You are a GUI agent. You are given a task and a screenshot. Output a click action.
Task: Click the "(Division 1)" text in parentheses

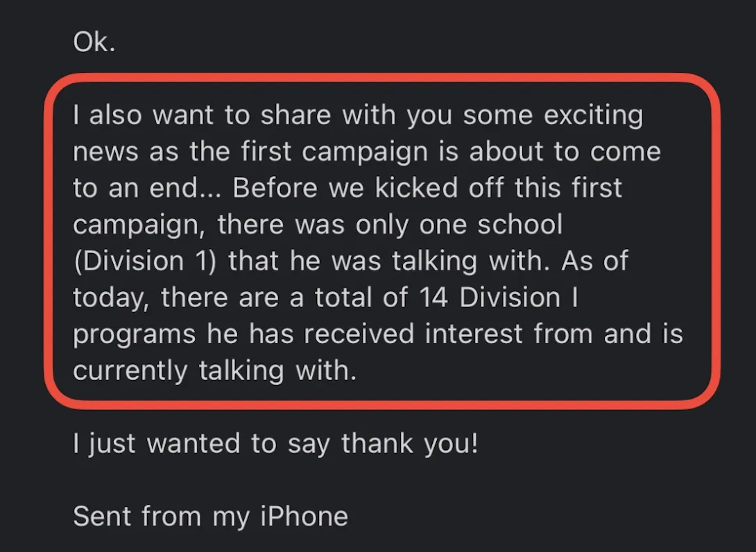145,261
